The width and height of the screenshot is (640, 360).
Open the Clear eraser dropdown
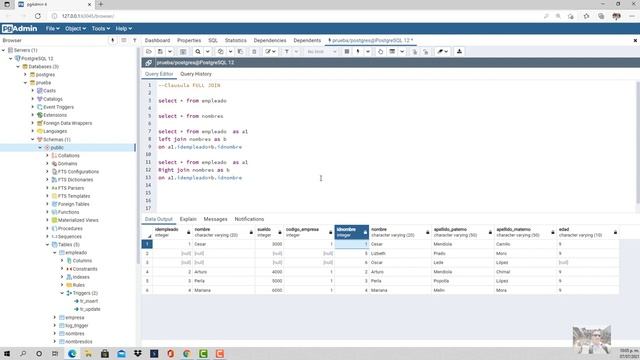[x=442, y=51]
